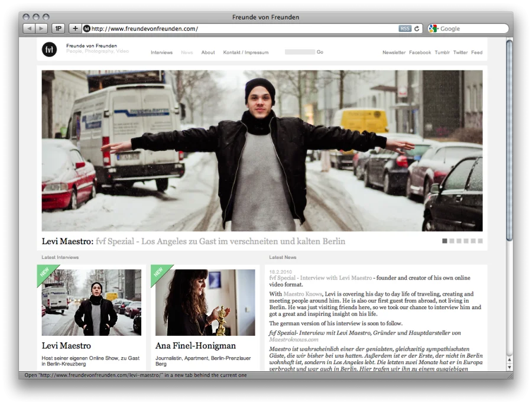
Task: Click the 1P 1Password toolbar button
Action: [59, 28]
